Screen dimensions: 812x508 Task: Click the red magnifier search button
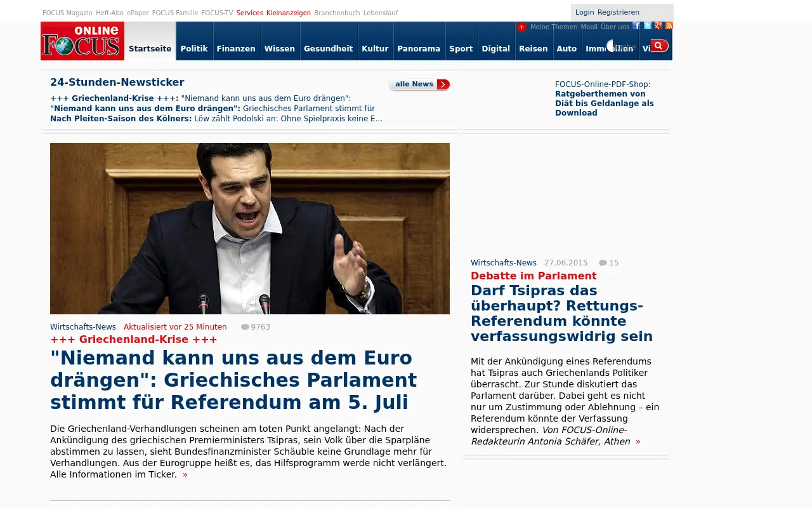click(x=660, y=46)
